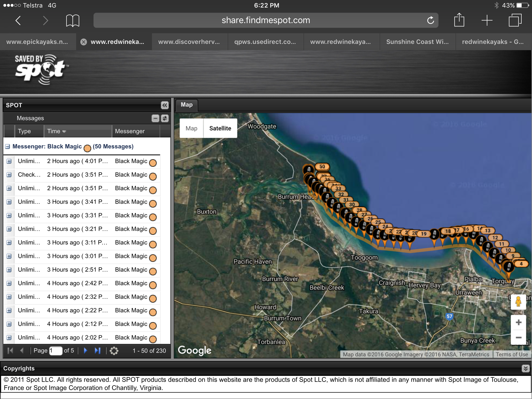Refresh the Messages list icon

pos(165,118)
